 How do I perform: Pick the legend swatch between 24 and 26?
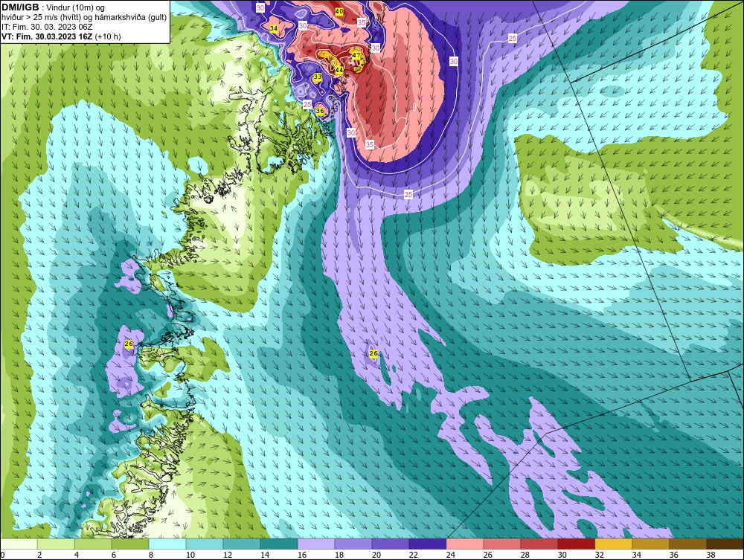click(x=465, y=544)
